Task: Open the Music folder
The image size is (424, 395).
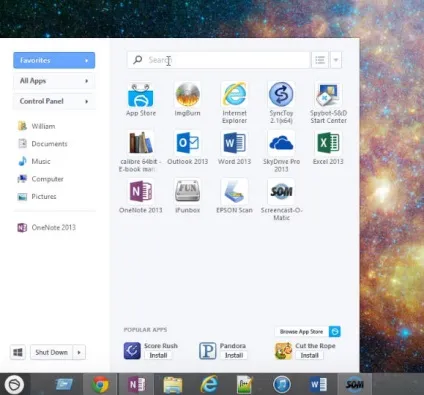Action: (34, 161)
